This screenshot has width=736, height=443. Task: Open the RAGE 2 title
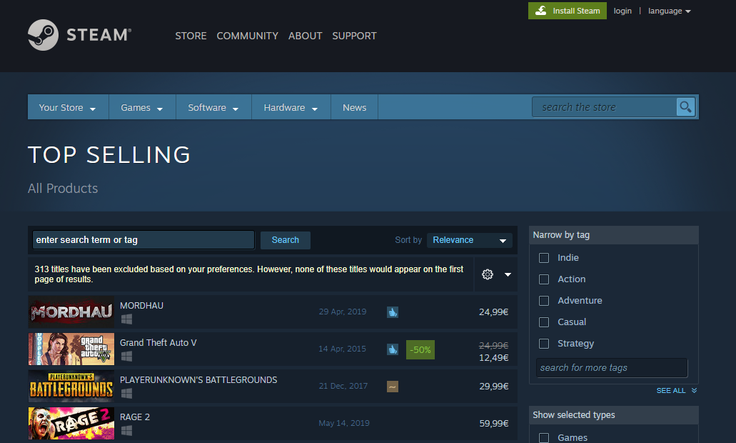(x=135, y=417)
